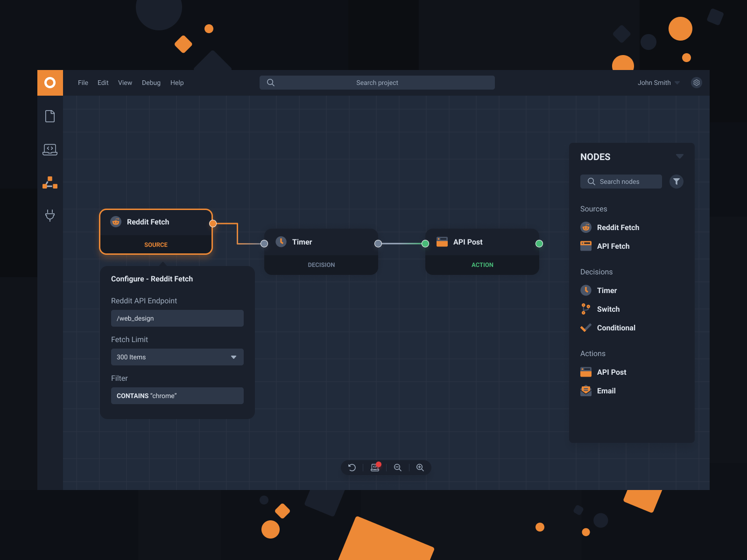Click the Reddit API Endpoint input field
This screenshot has width=747, height=560.
177,318
